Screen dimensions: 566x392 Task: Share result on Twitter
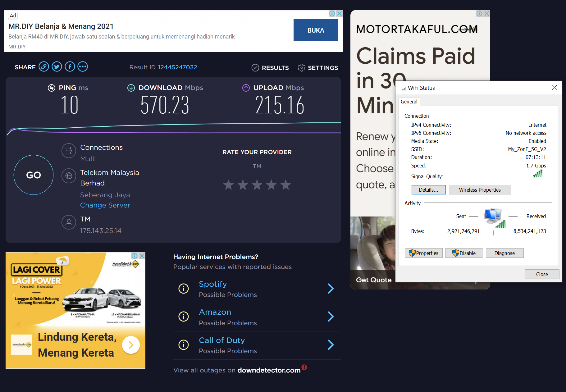[57, 67]
